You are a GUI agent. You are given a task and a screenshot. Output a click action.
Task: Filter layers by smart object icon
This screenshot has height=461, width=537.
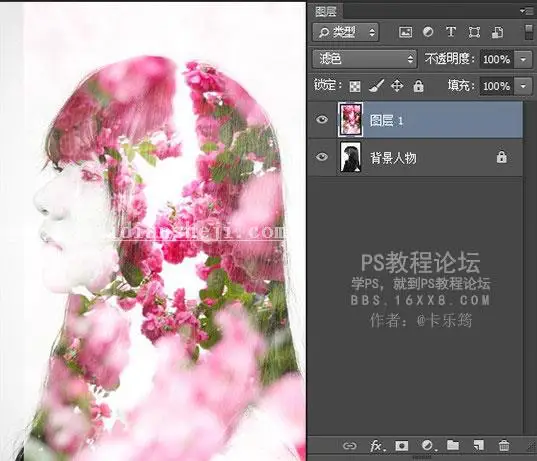(498, 32)
